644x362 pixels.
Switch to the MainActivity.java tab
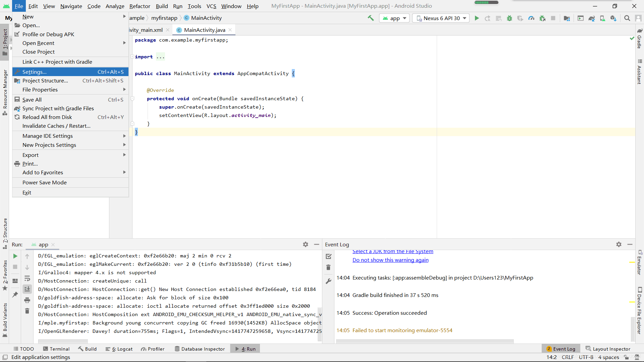204,30
